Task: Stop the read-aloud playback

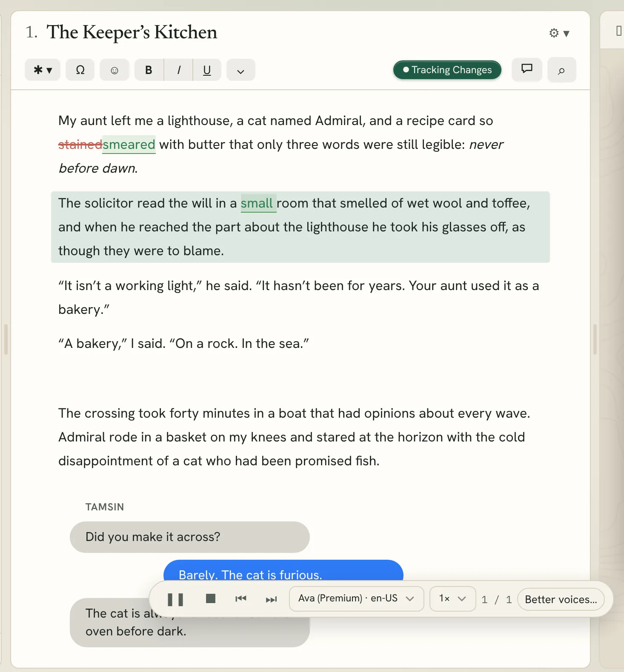Action: tap(210, 599)
